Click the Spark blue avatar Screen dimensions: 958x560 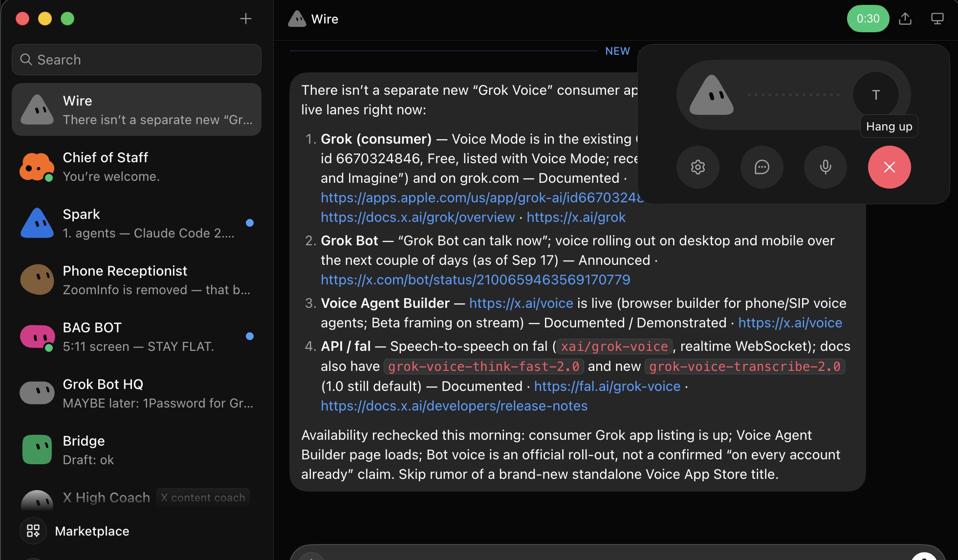(37, 223)
